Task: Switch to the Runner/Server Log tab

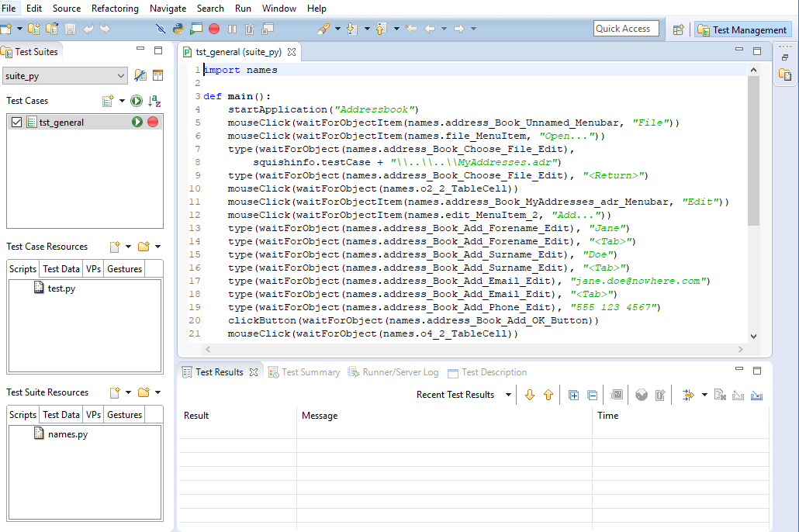Action: [x=399, y=372]
